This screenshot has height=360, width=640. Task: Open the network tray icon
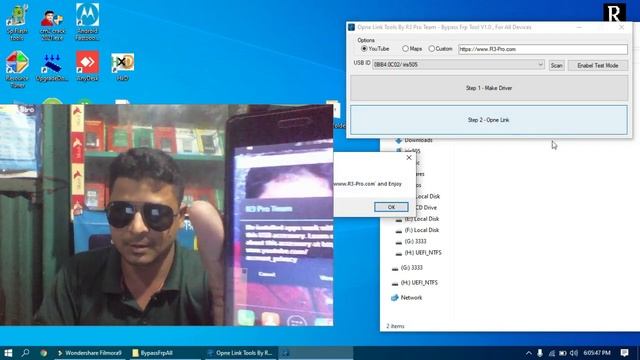point(551,353)
